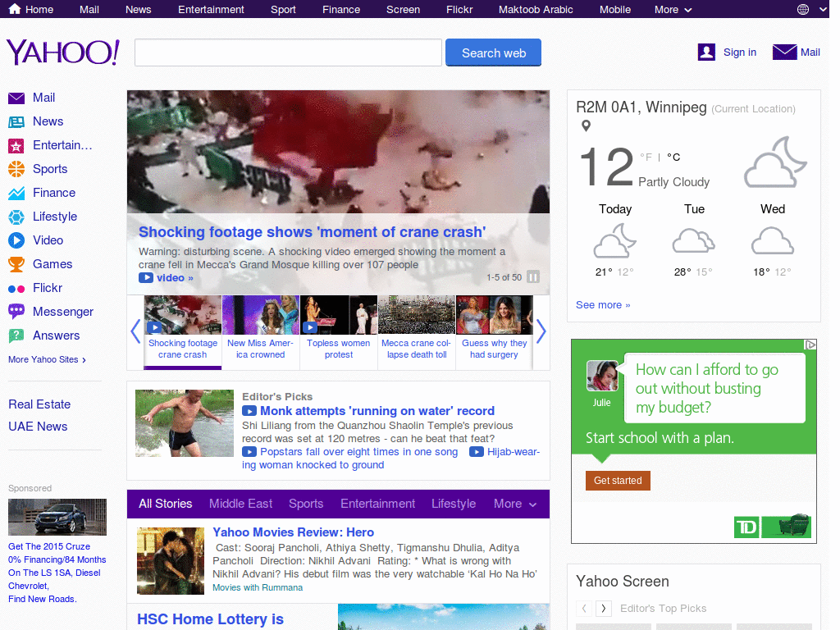840x630 pixels.
Task: Expand the More menu in top navigation
Action: point(673,10)
